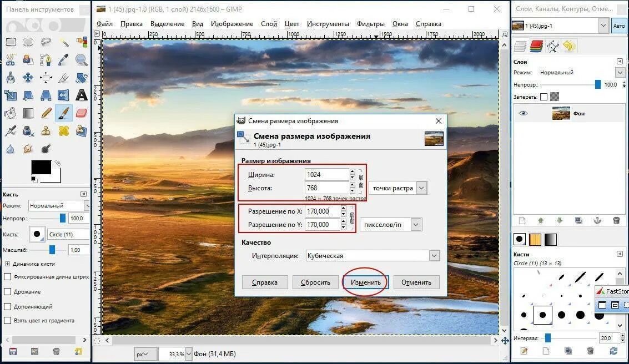629x364 pixels.
Task: Select the Pencil tool
Action: point(46,113)
